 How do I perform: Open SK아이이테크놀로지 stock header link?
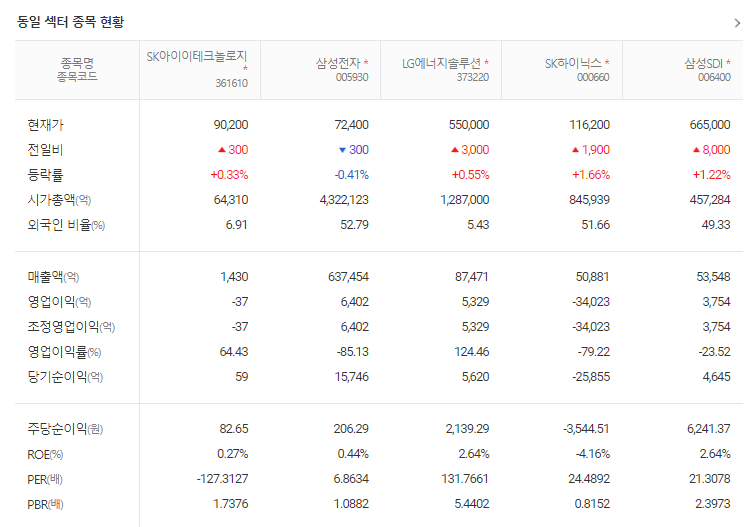197,57
